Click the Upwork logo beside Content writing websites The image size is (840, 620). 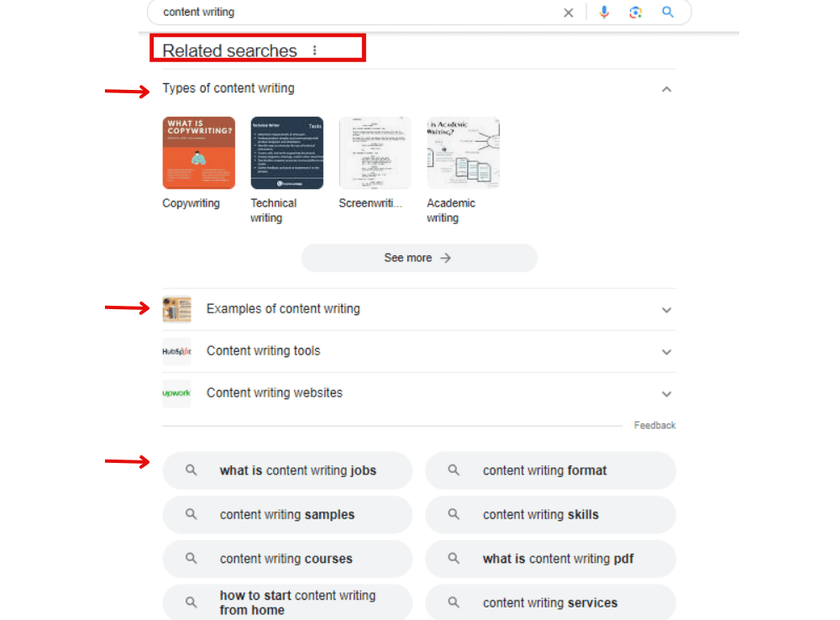click(176, 393)
